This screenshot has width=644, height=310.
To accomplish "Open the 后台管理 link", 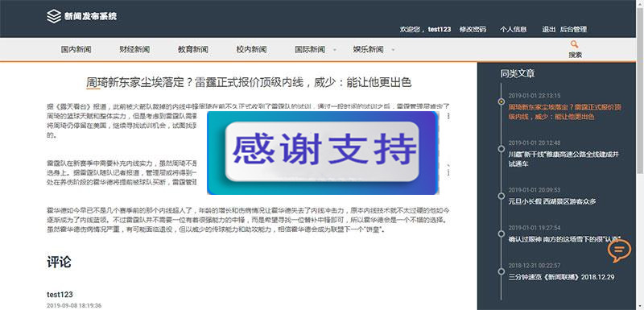I will tap(573, 30).
